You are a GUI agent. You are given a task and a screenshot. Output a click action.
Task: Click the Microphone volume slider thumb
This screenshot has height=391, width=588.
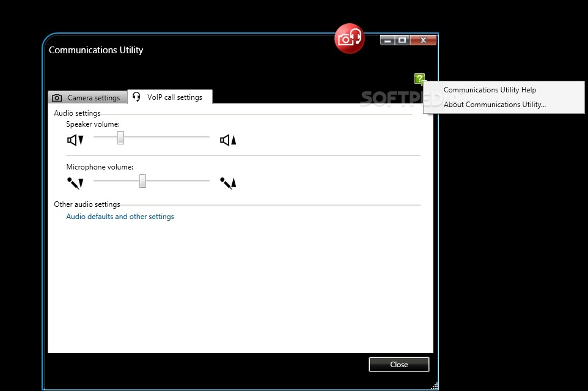tap(142, 181)
